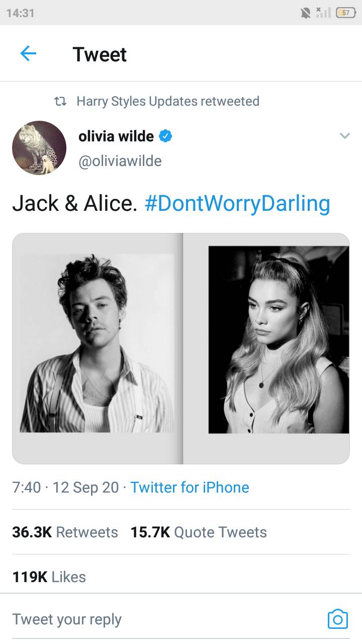Tap the retweet icon next to retweeted text

[x=60, y=101]
